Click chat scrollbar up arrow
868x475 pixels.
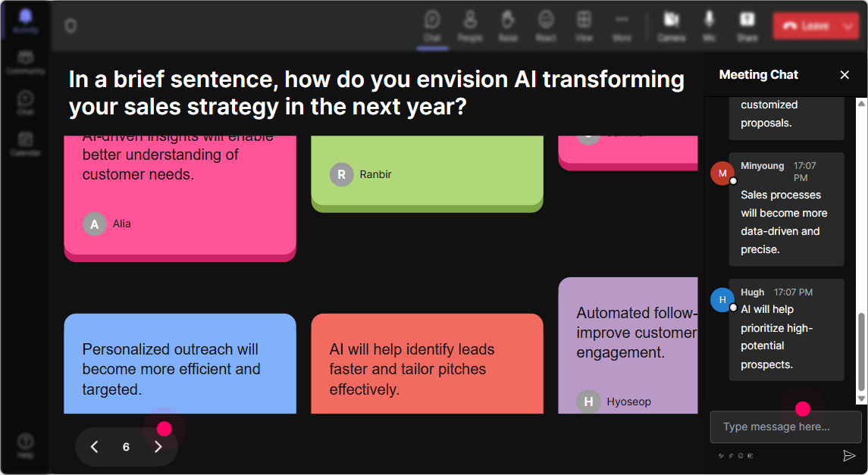tap(861, 103)
